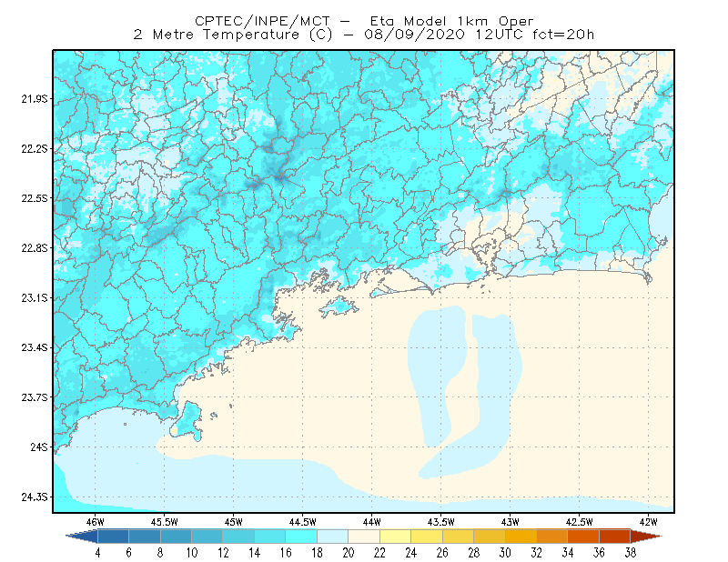Click the latitude label "22.5S"

pos(34,198)
